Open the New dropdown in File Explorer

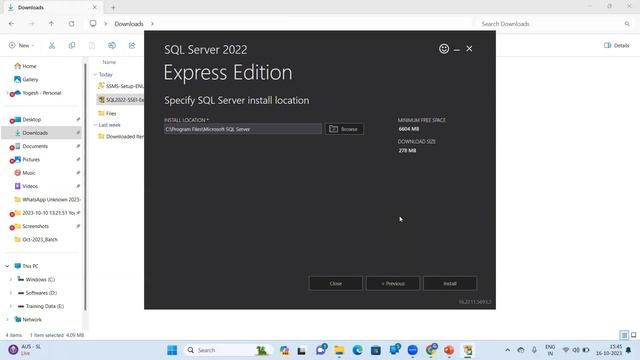point(22,45)
